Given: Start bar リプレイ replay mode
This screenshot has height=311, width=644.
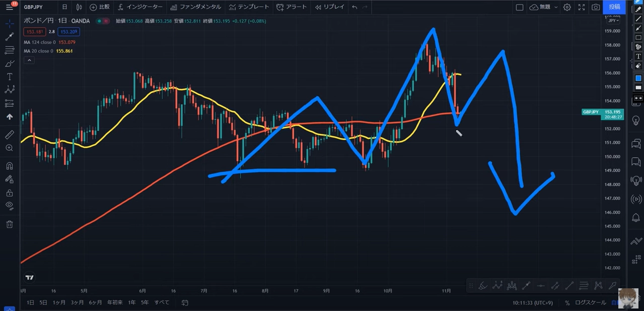Looking at the screenshot, I should [330, 7].
